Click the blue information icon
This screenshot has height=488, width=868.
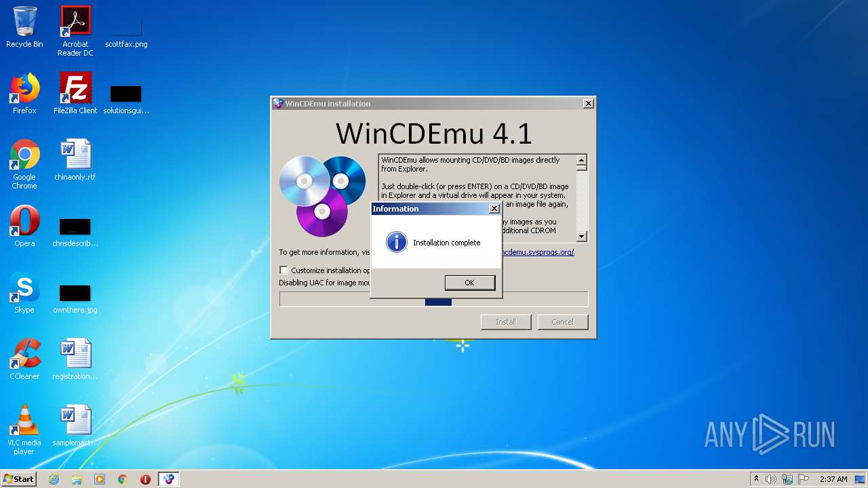click(396, 242)
